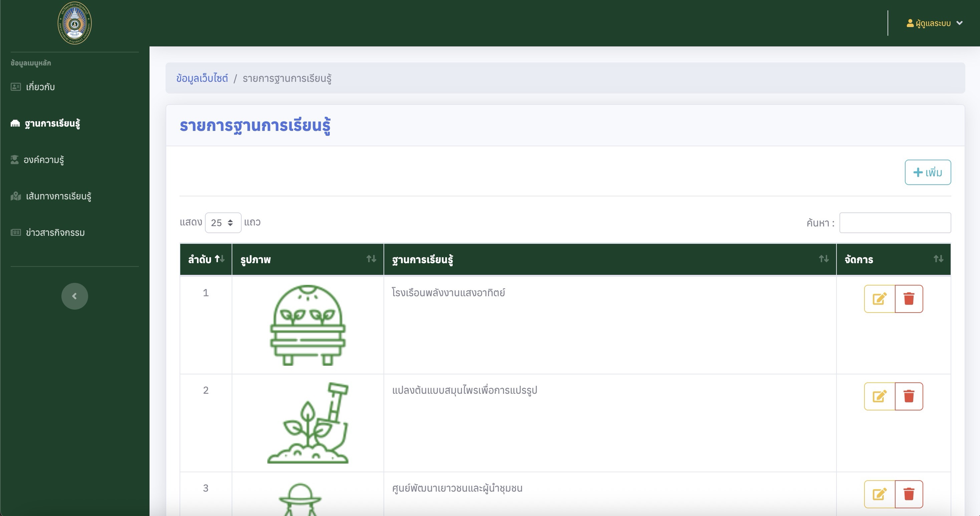Sort by the ฐานการเรียนรู้ column header
The image size is (980, 516).
(609, 260)
